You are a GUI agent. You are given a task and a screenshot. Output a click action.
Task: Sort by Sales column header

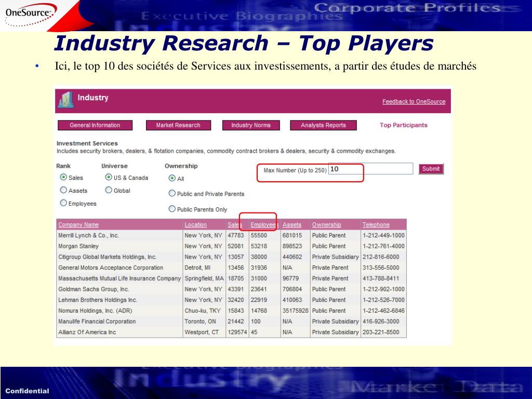coord(235,224)
